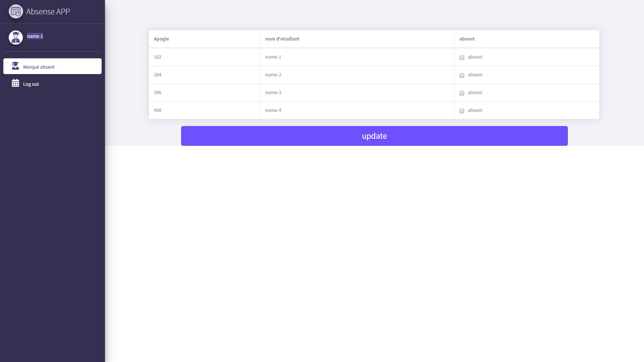Mark name-1 as absent checkbox
Image resolution: width=644 pixels, height=362 pixels.
pos(462,58)
